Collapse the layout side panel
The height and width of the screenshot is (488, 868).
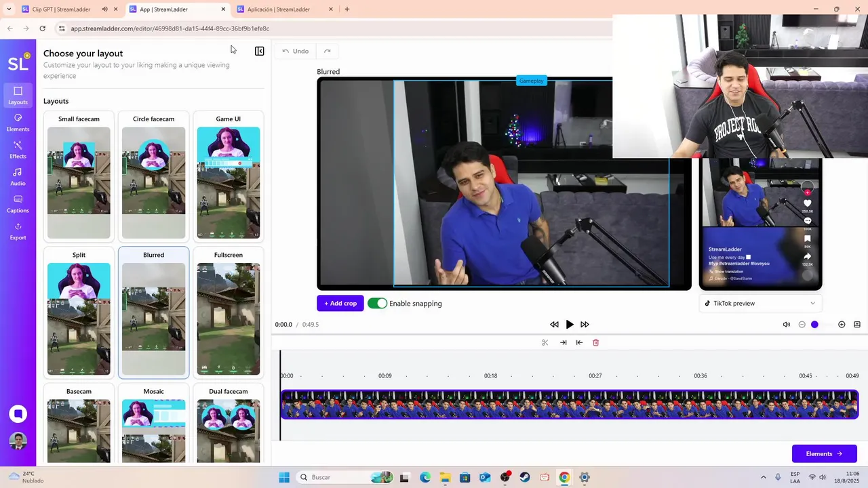pyautogui.click(x=259, y=51)
